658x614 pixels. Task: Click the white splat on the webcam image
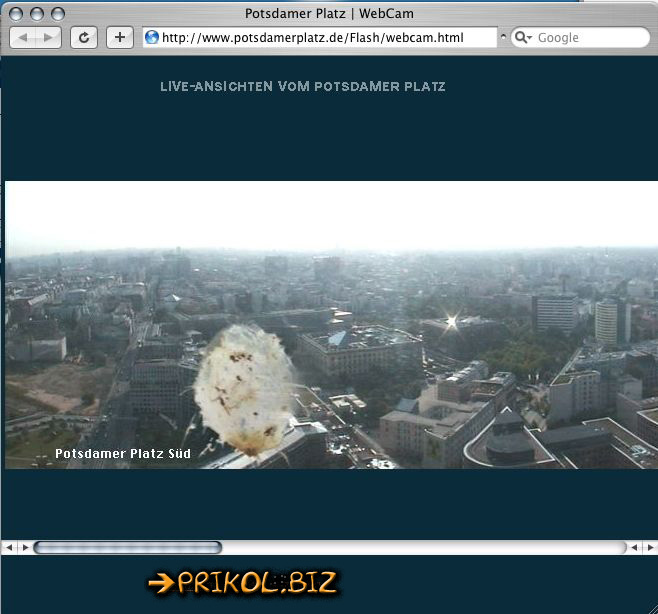[x=243, y=385]
